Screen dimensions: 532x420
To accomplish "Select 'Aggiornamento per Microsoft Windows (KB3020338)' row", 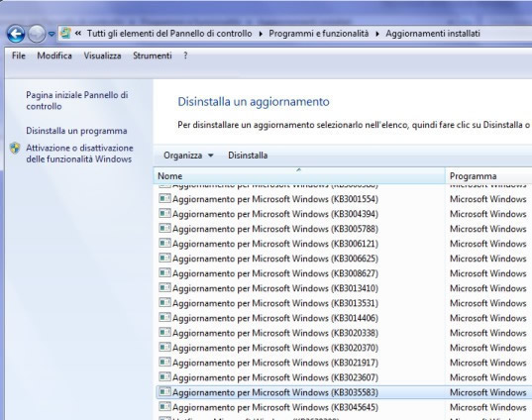I will pyautogui.click(x=344, y=333).
